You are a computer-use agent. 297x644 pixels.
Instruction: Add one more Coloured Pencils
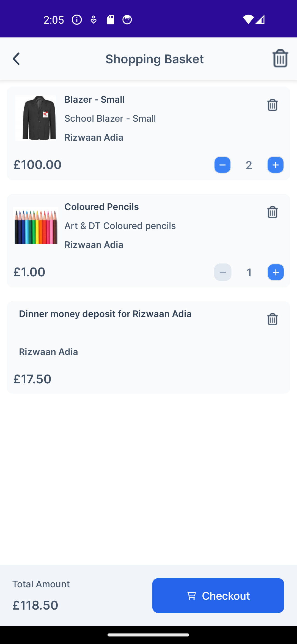pyautogui.click(x=276, y=272)
